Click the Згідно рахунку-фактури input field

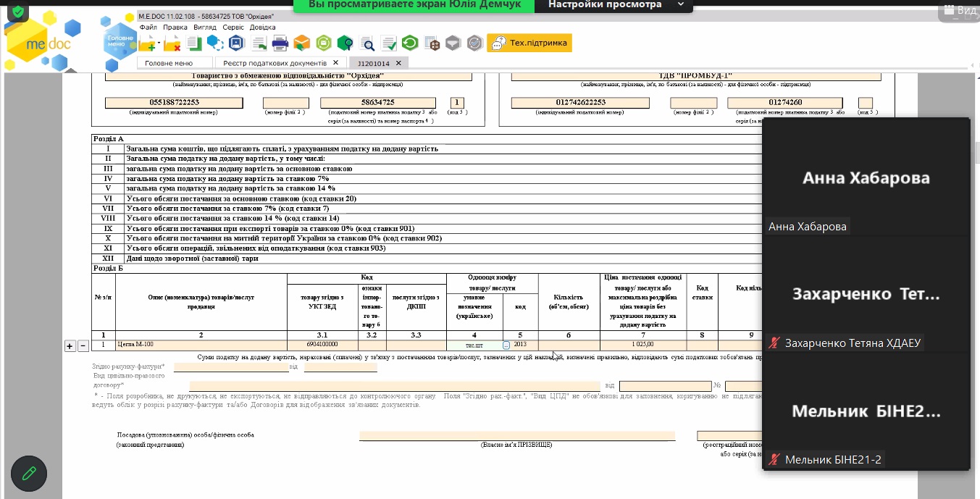pos(230,367)
